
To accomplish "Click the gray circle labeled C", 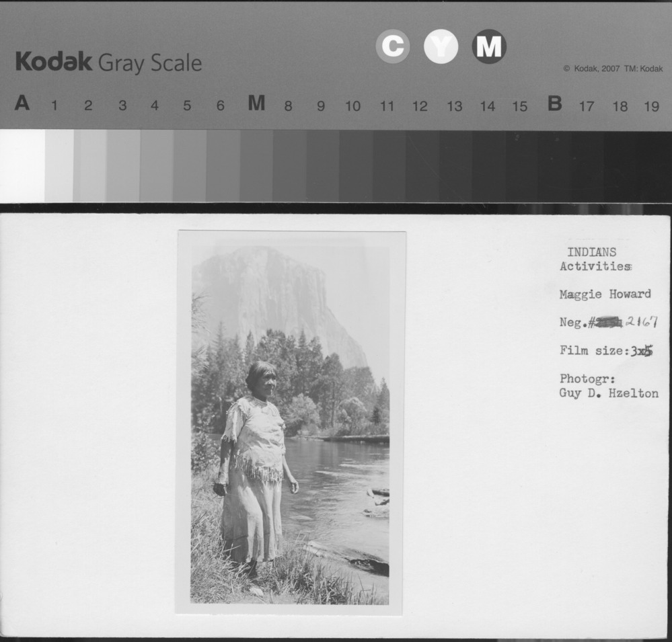I will pyautogui.click(x=392, y=47).
